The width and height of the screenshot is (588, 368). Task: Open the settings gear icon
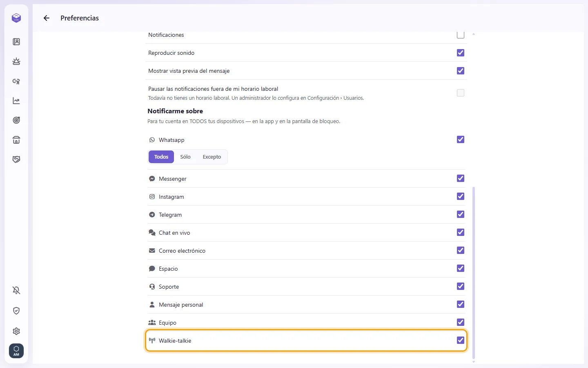pos(16,331)
